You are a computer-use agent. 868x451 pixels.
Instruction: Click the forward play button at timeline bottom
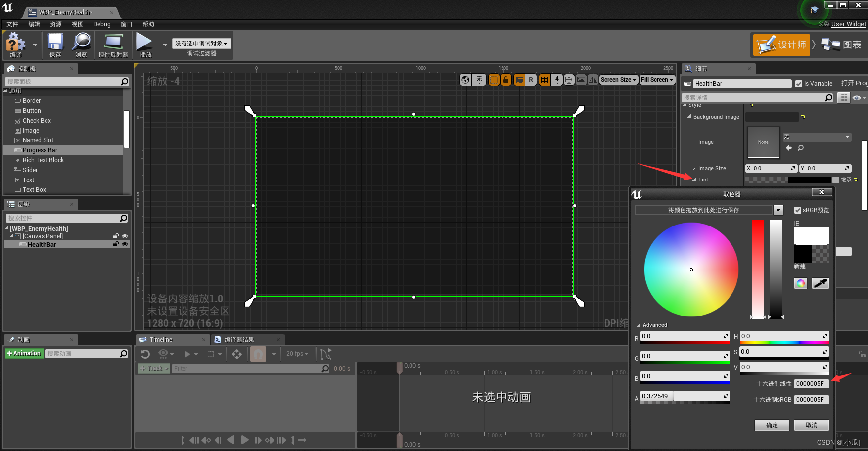point(245,440)
